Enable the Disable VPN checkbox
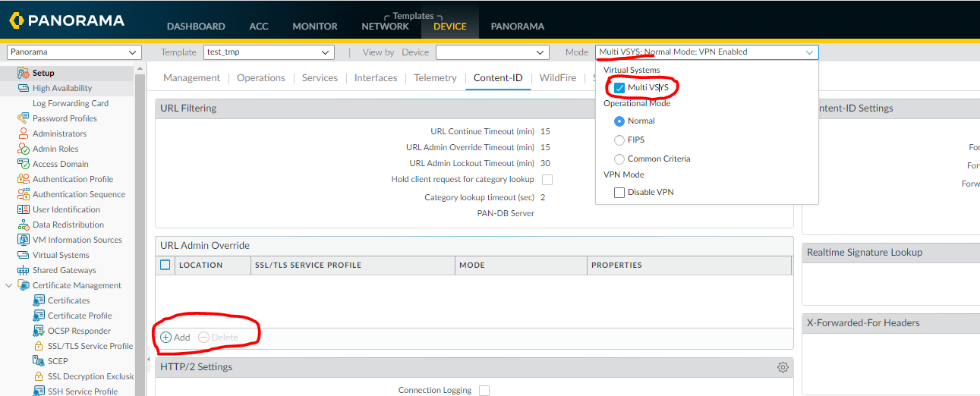This screenshot has width=980, height=396. coord(619,193)
